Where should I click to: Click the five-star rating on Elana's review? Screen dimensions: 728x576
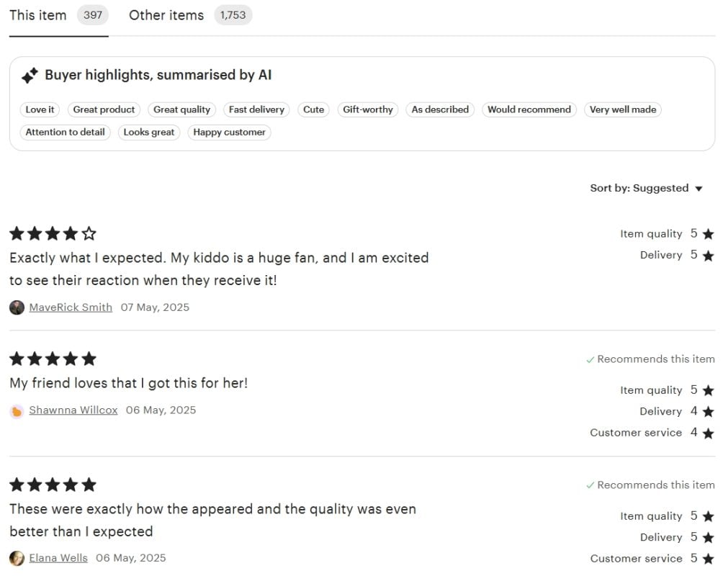[53, 485]
